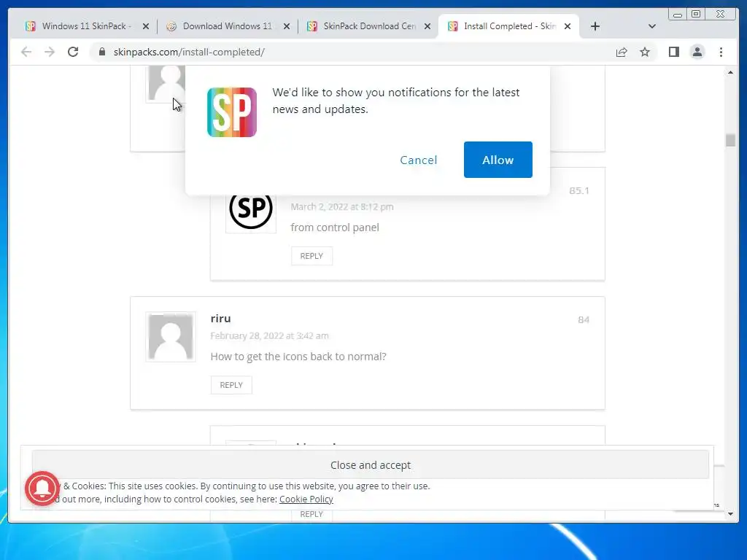Switch to the Download Windows 11 tab

coord(227,26)
